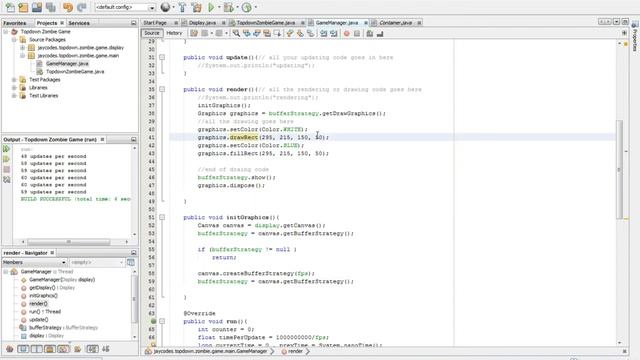
Task: Collapse the initGraphics() method code fold
Action: coord(162,217)
